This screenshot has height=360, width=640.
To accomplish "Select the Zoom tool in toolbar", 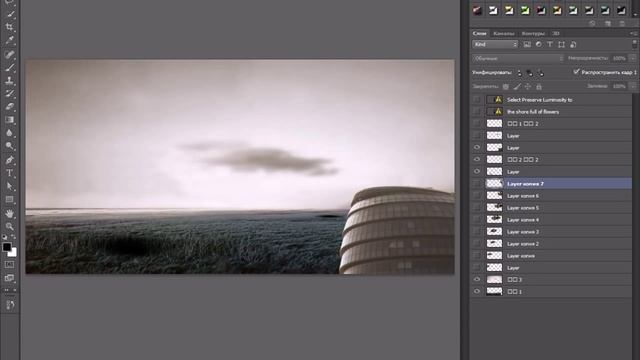I will (x=10, y=227).
